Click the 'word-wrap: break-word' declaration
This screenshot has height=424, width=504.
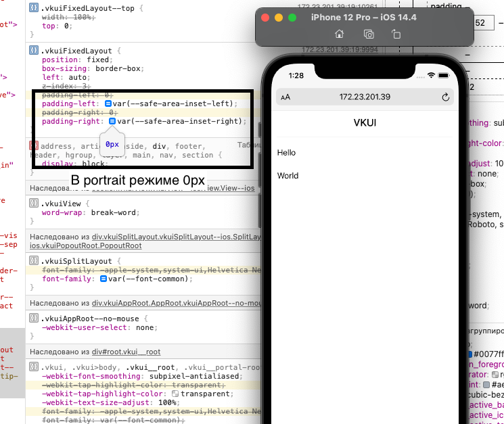(91, 212)
